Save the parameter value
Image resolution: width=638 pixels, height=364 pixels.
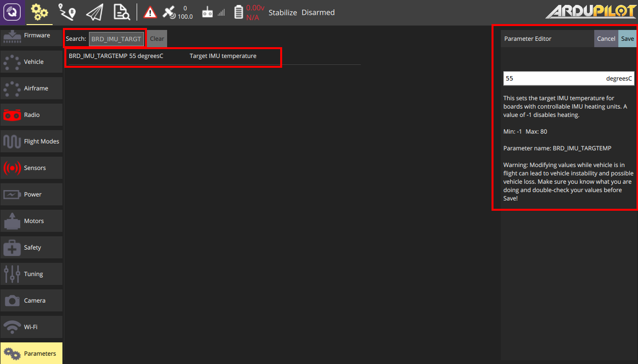coord(627,39)
